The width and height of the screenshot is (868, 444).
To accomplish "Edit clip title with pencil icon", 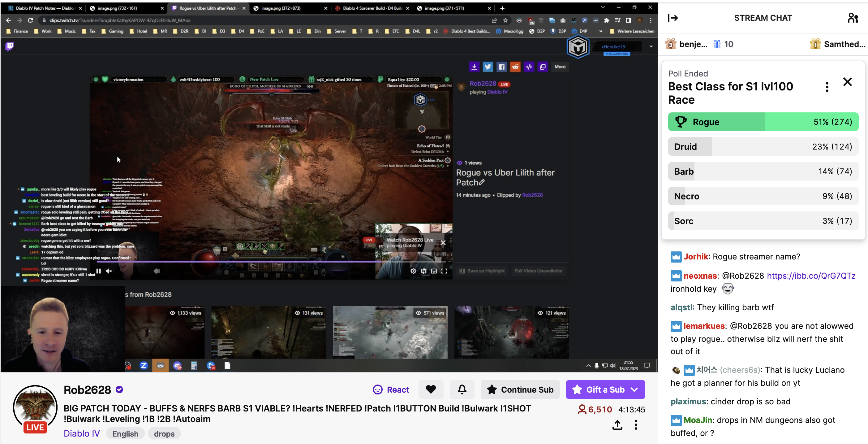I will (482, 182).
